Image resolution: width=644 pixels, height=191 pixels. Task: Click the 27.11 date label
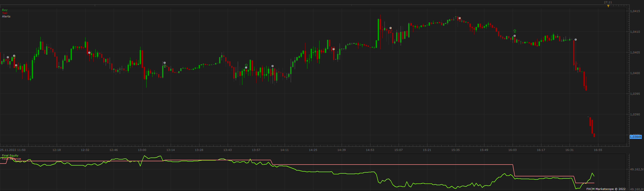(x=608, y=2)
